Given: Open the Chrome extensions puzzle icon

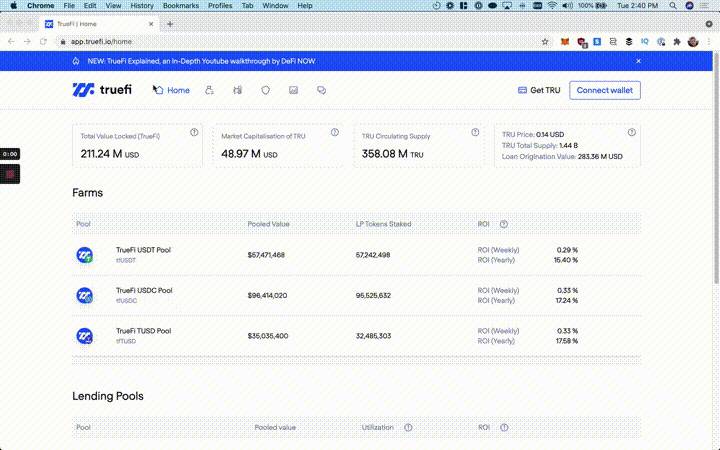Looking at the screenshot, I should (x=677, y=42).
